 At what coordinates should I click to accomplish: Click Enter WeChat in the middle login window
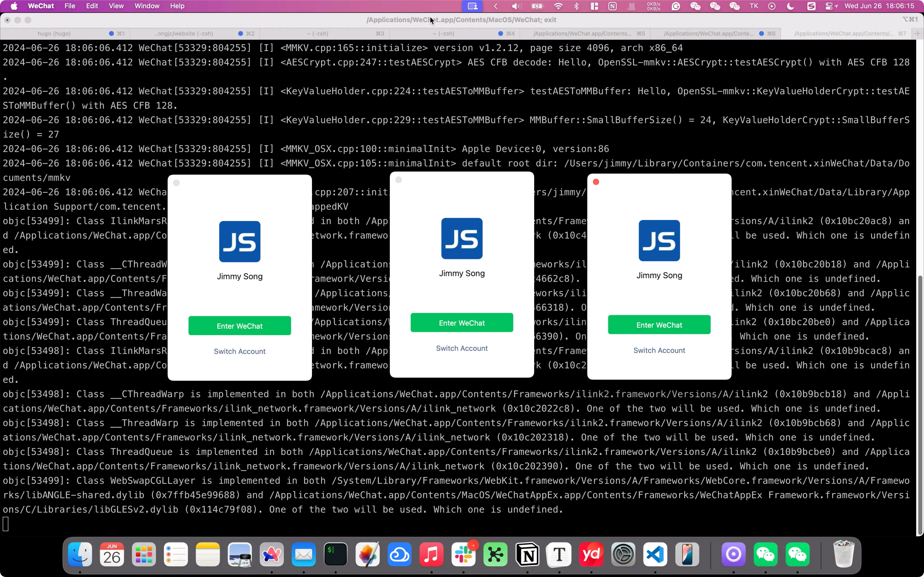point(462,323)
